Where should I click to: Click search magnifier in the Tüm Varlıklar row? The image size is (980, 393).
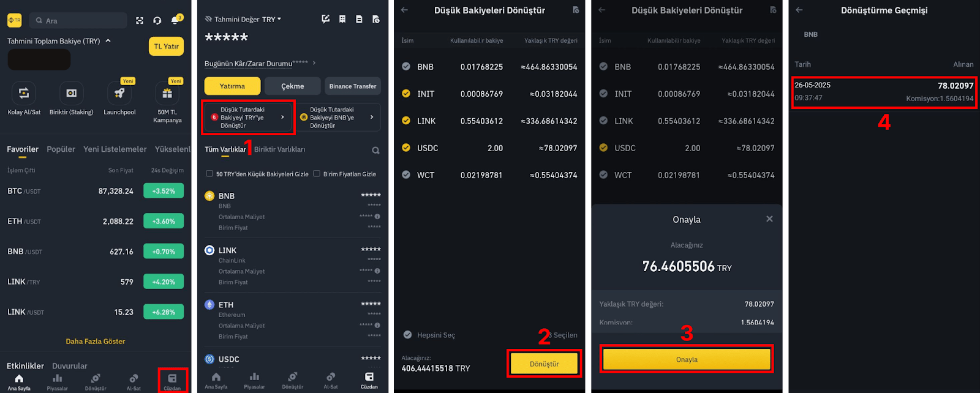[x=375, y=151]
